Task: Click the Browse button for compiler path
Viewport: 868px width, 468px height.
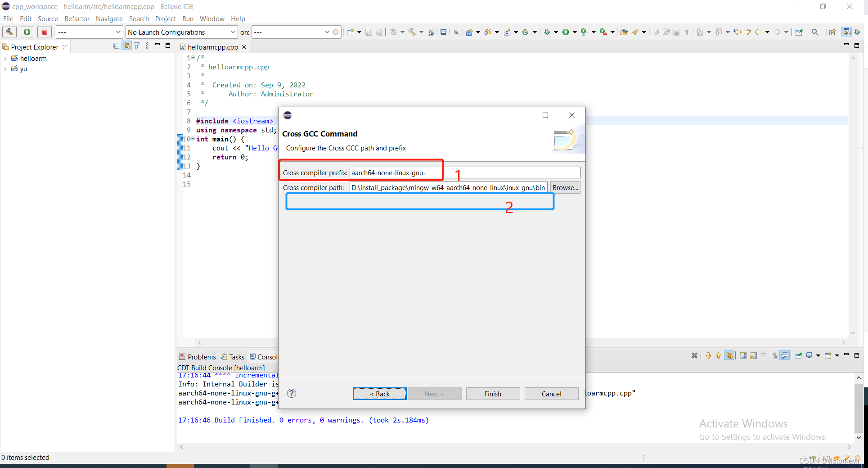Action: [x=565, y=187]
